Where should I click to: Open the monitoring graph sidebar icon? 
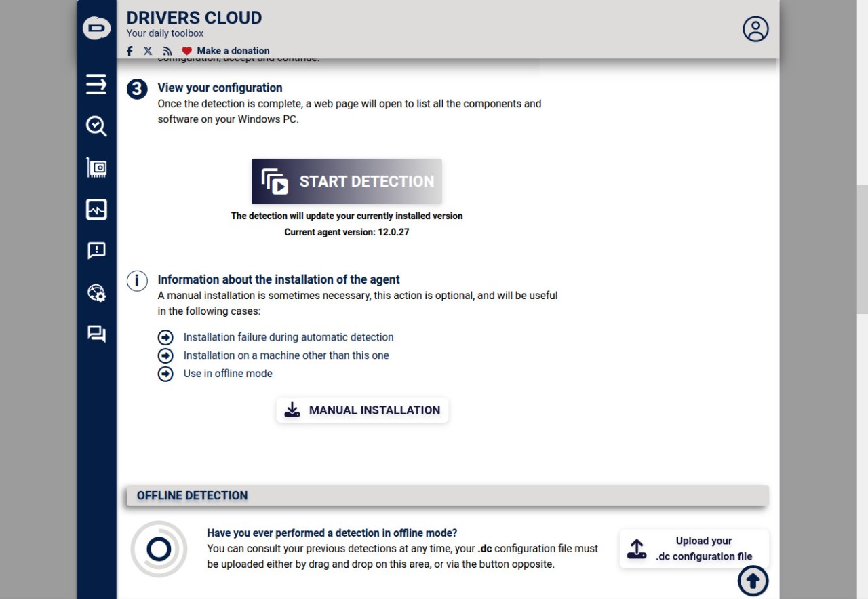tap(96, 210)
